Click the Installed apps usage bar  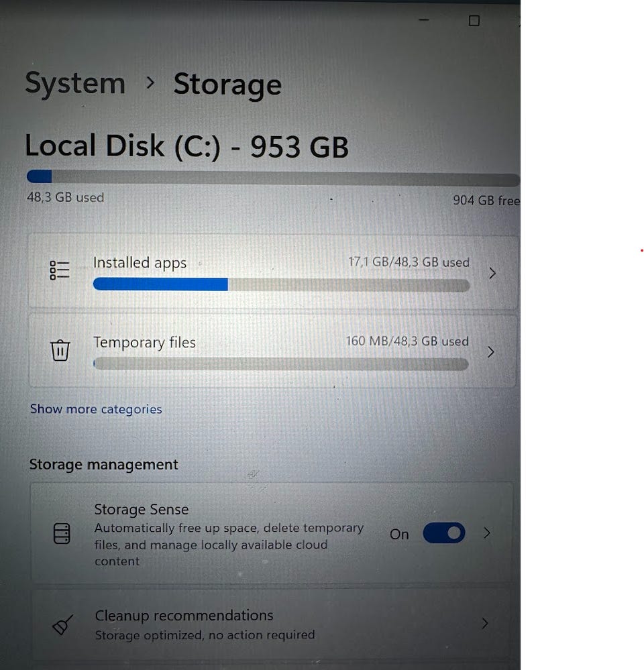pyautogui.click(x=281, y=285)
